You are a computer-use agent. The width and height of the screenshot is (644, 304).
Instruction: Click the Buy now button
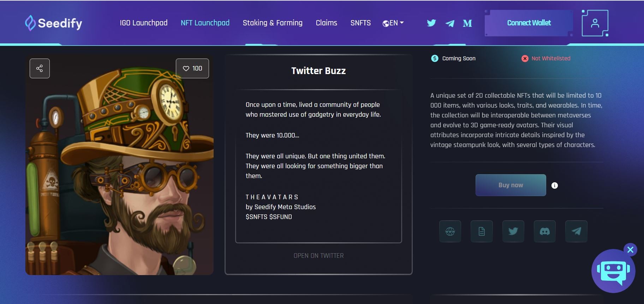[x=511, y=185]
